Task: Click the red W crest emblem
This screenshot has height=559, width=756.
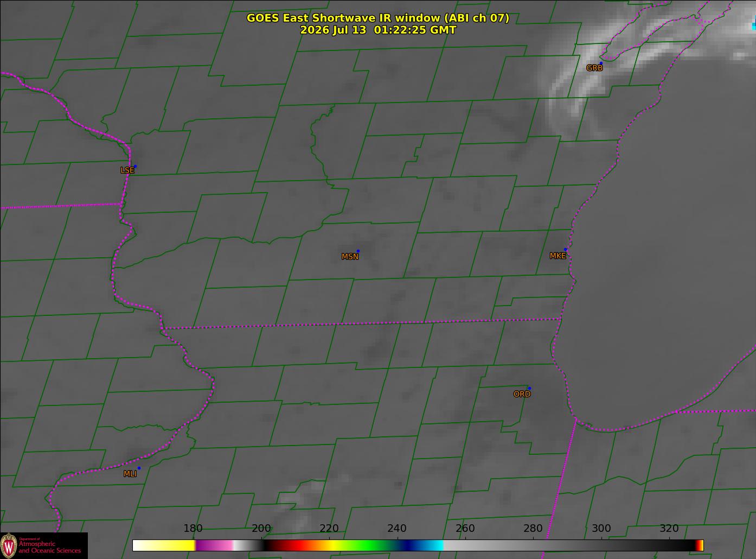Action: (9, 545)
